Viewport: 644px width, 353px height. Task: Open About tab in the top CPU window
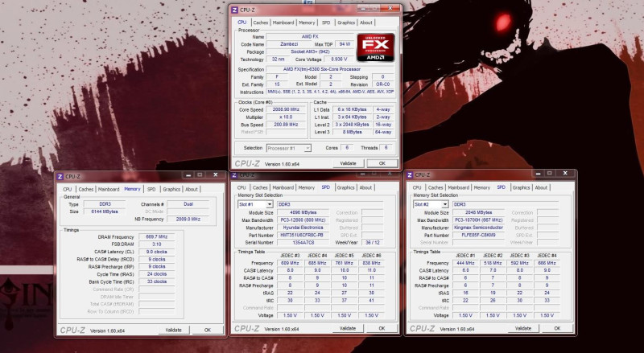pos(366,23)
